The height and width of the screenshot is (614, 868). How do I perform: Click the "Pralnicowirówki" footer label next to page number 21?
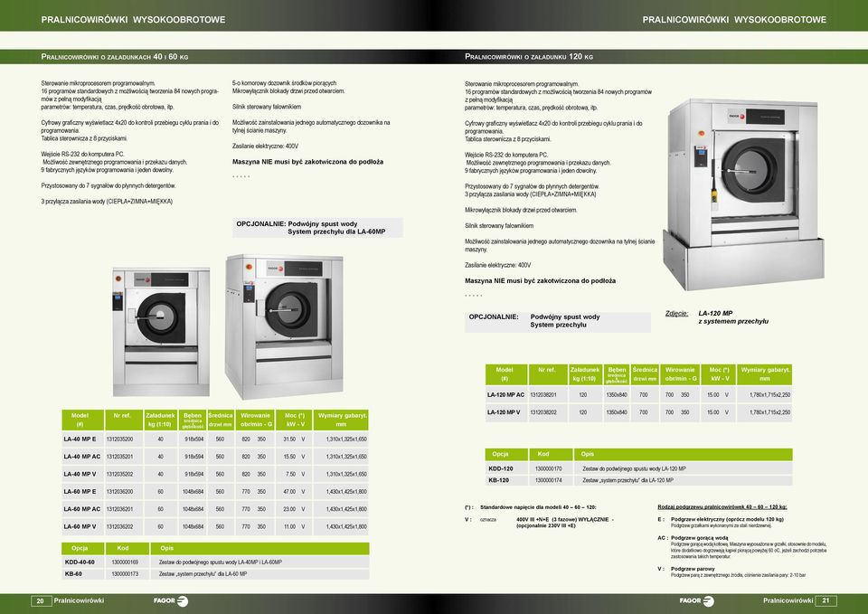click(x=788, y=600)
